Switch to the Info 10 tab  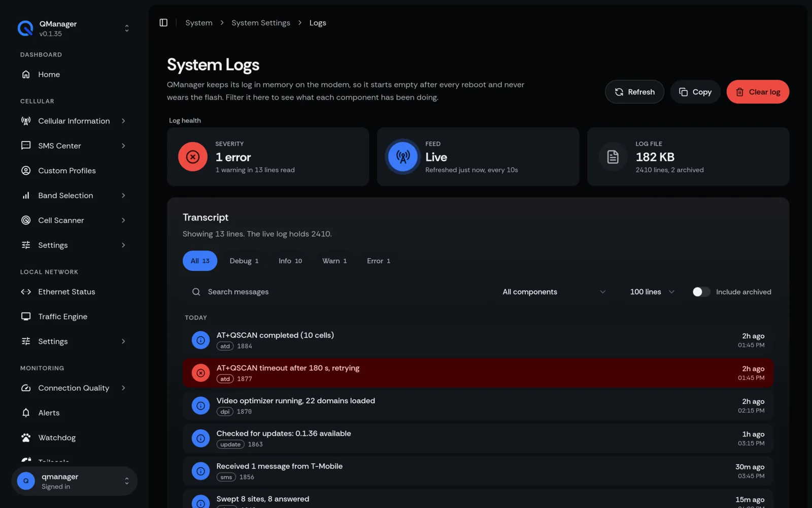[x=290, y=261]
